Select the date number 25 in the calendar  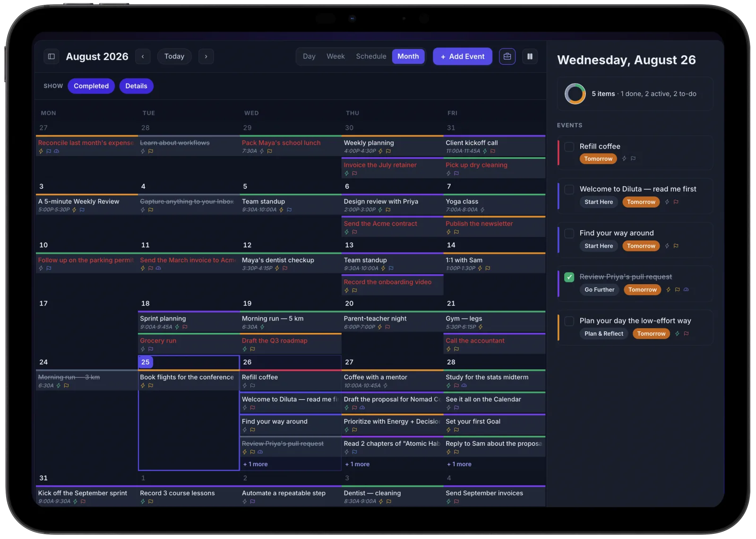[x=145, y=362]
